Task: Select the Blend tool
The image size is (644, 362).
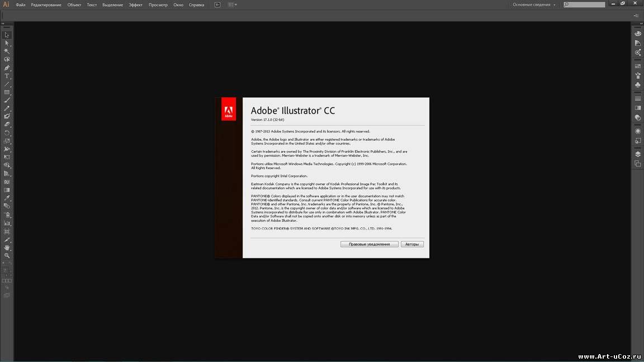Action: tap(7, 207)
